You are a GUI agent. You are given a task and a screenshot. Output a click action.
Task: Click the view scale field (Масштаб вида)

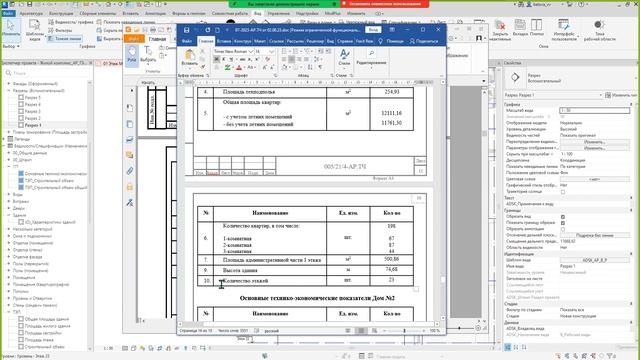pyautogui.click(x=594, y=111)
